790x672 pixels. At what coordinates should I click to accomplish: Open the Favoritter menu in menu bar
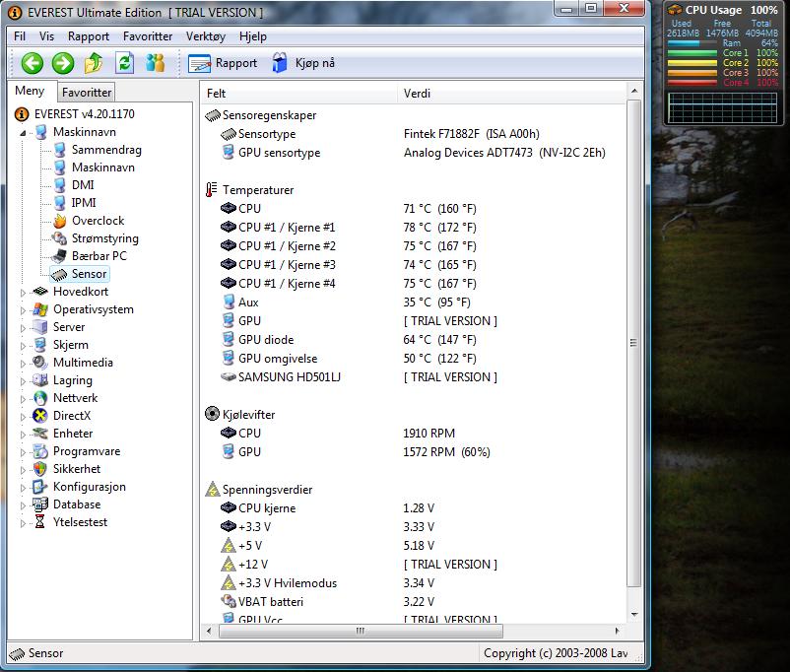click(148, 36)
